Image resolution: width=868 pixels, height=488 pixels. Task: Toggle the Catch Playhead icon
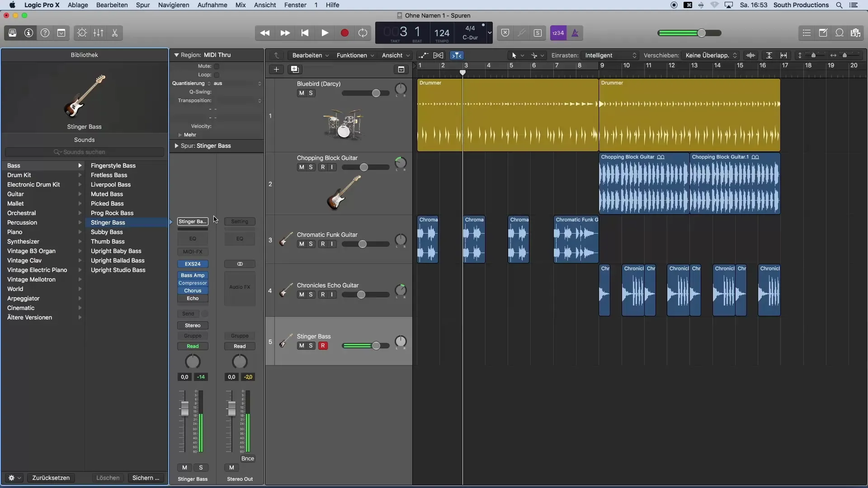(457, 55)
